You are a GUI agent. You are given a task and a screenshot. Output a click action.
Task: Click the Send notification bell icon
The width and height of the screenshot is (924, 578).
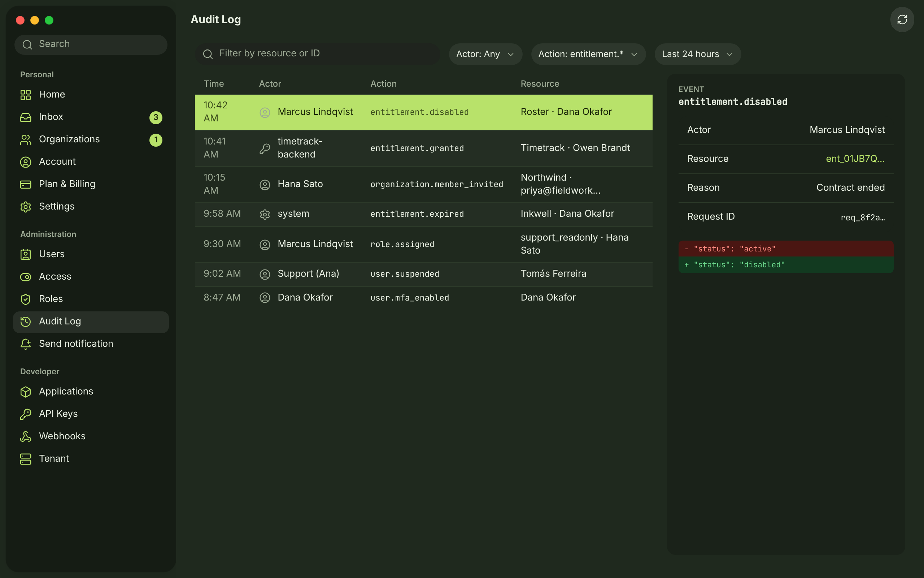point(26,344)
